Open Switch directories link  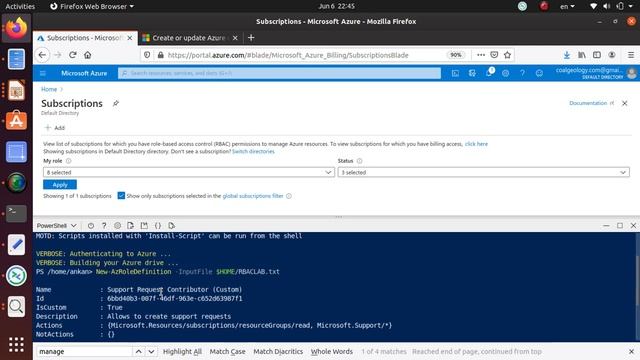pyautogui.click(x=253, y=151)
